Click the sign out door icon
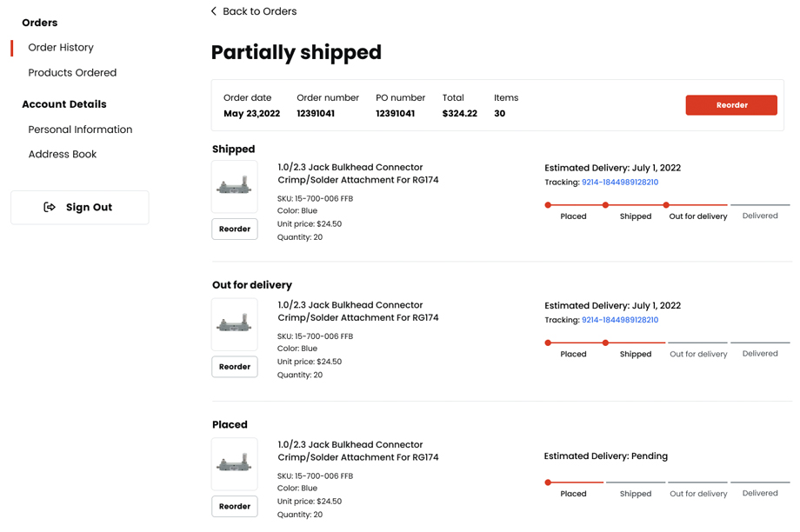 click(x=50, y=207)
